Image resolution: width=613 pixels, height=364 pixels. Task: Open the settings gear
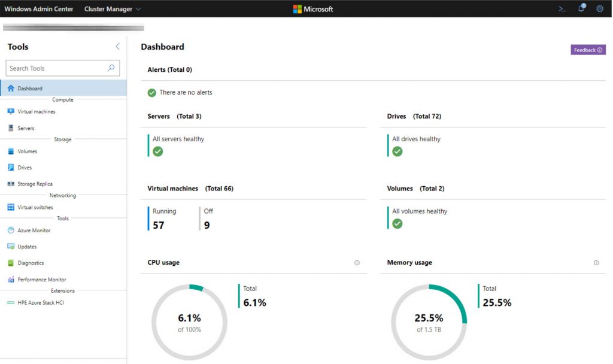[600, 8]
